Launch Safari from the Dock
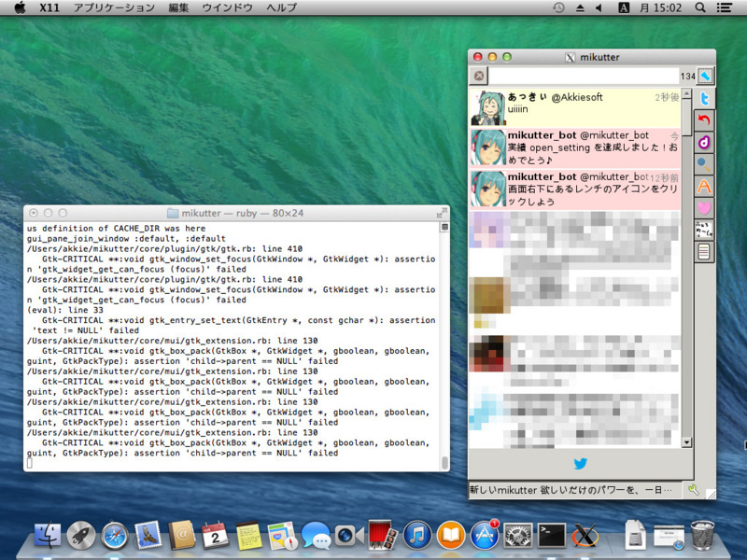 pyautogui.click(x=114, y=535)
